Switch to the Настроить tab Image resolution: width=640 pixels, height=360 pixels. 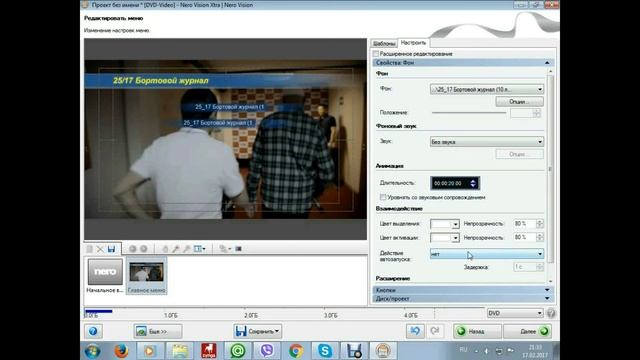pyautogui.click(x=413, y=42)
